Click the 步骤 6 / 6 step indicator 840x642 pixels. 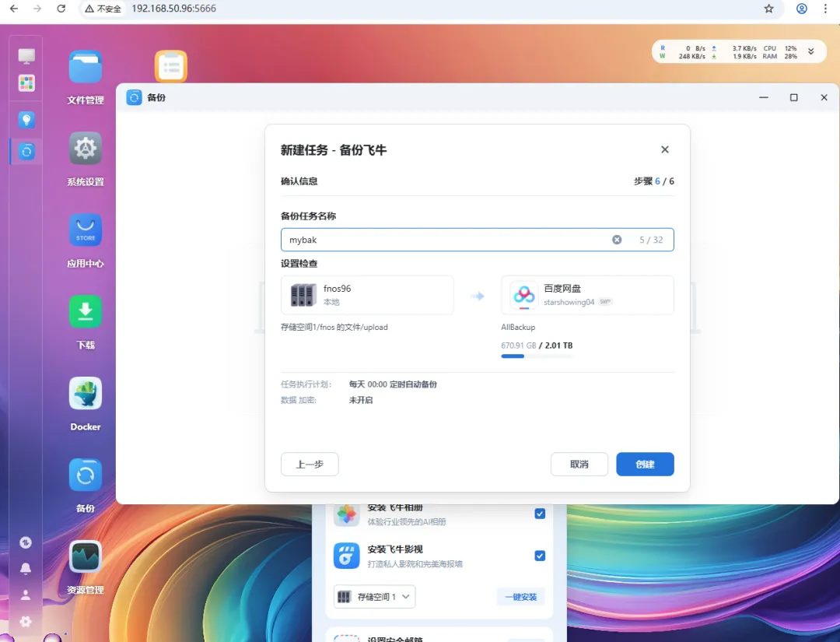(x=653, y=181)
